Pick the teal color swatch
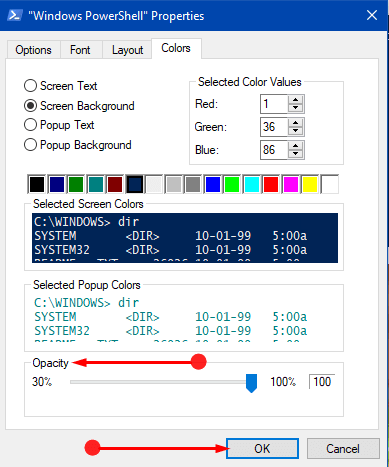389x467 pixels. tap(95, 184)
